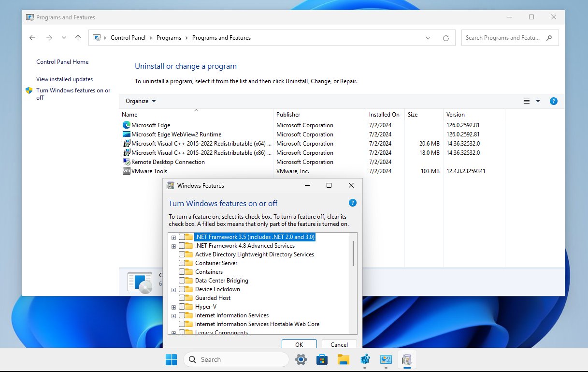The image size is (588, 372).
Task: Go up one level with up arrow
Action: [78, 38]
